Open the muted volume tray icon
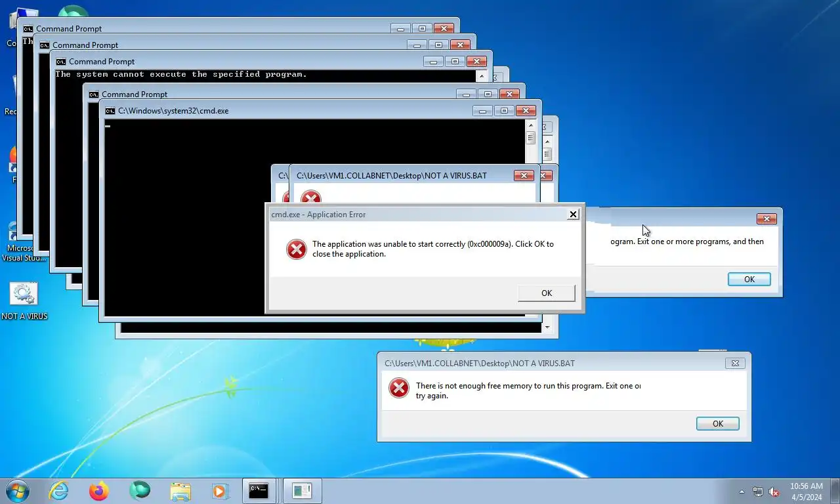 pos(774,492)
